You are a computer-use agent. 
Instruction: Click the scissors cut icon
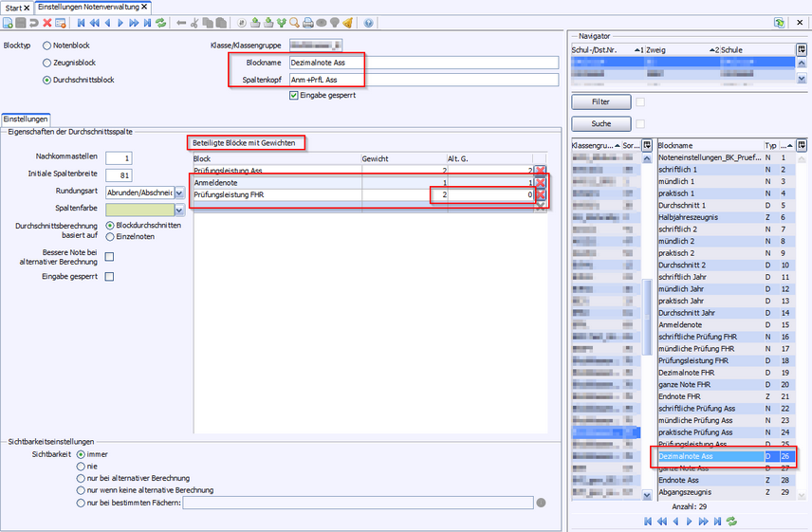194,22
